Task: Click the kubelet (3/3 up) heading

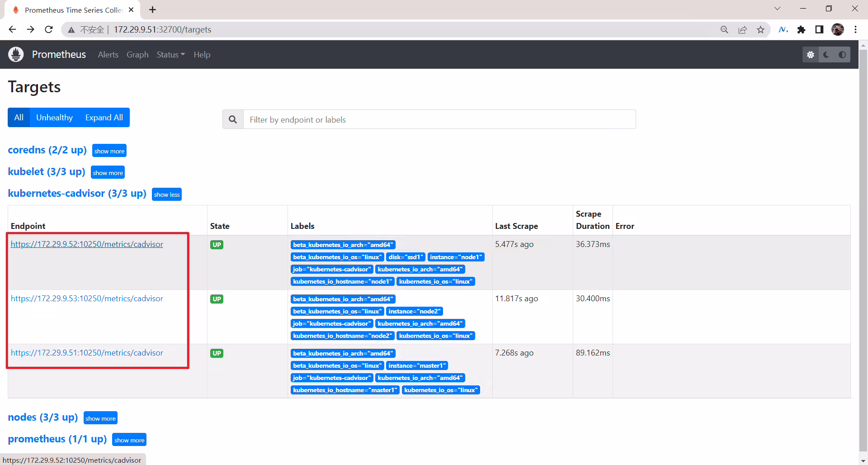Action: pos(47,171)
